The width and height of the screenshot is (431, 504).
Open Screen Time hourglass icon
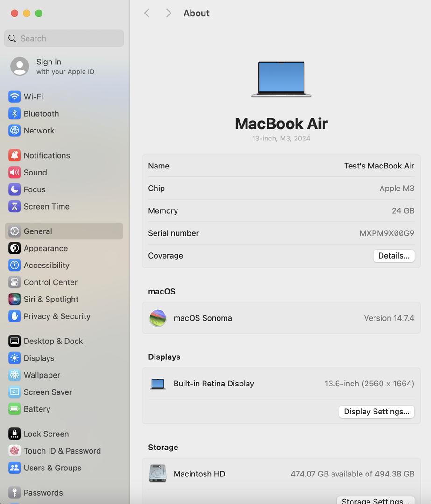point(14,206)
